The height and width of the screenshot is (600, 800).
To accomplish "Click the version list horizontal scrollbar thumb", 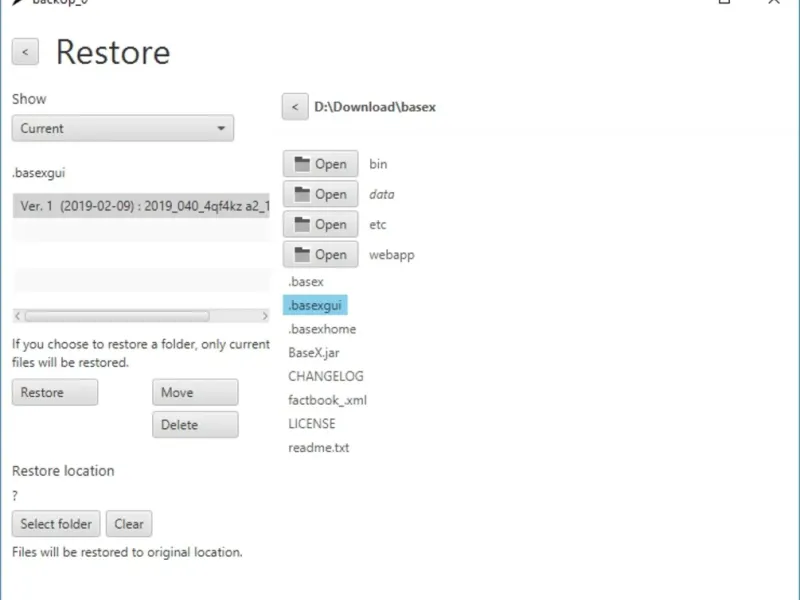I will point(117,316).
